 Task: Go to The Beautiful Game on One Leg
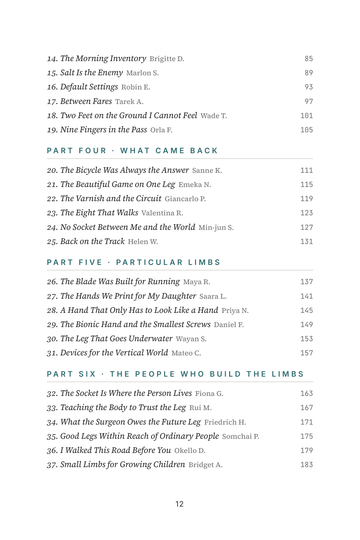click(179, 184)
